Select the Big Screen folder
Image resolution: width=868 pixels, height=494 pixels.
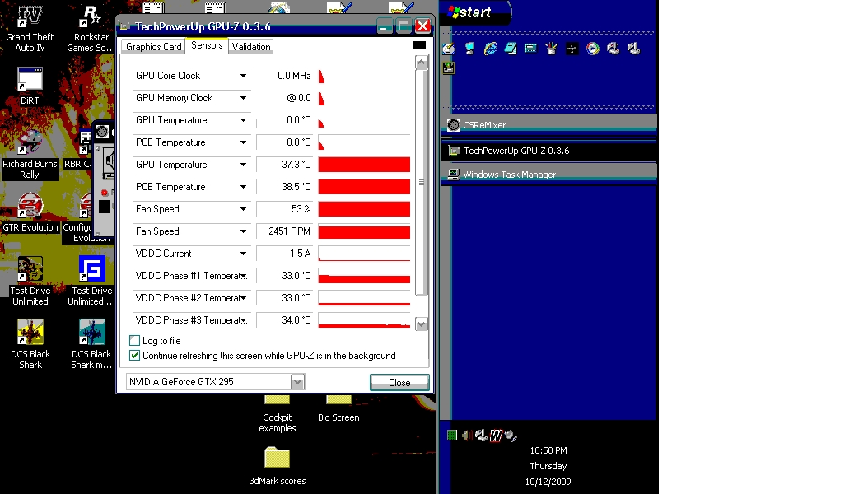(338, 409)
